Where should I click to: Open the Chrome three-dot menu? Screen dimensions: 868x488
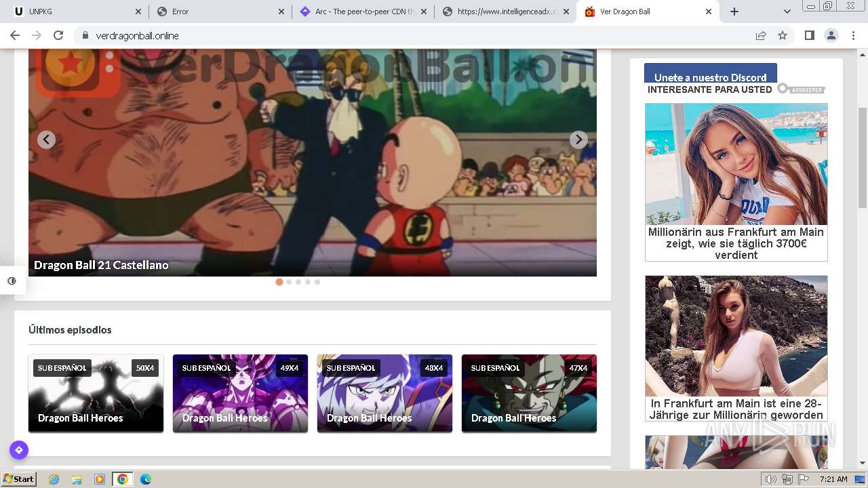tap(853, 35)
